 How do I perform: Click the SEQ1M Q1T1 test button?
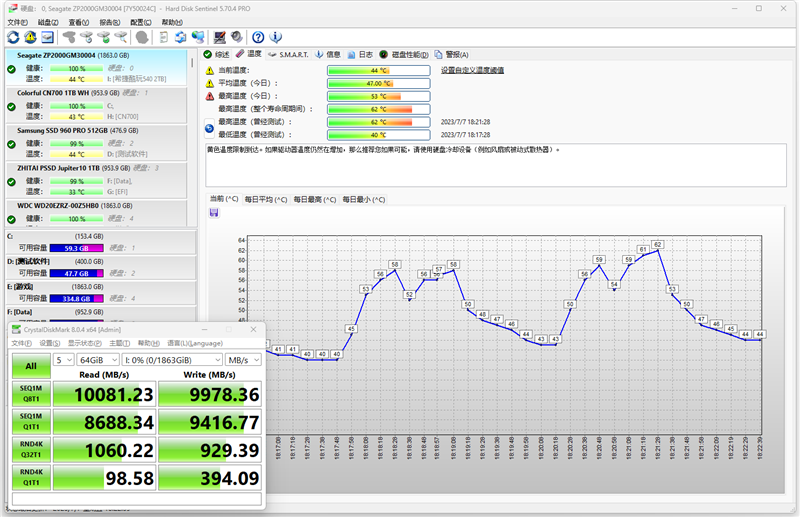tap(31, 422)
